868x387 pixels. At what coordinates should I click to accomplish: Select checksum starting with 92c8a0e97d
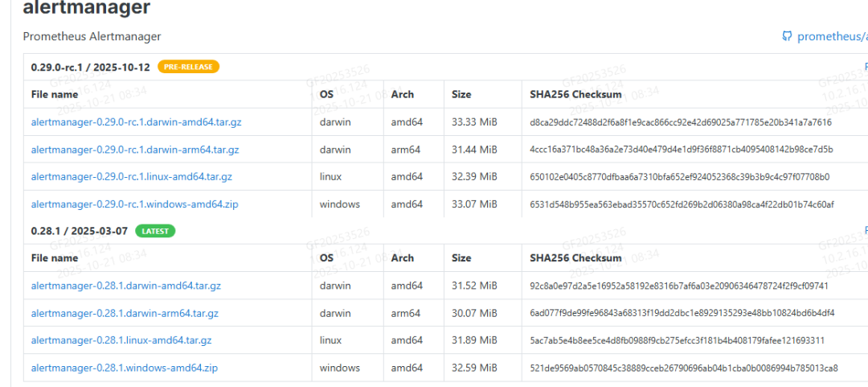click(678, 286)
